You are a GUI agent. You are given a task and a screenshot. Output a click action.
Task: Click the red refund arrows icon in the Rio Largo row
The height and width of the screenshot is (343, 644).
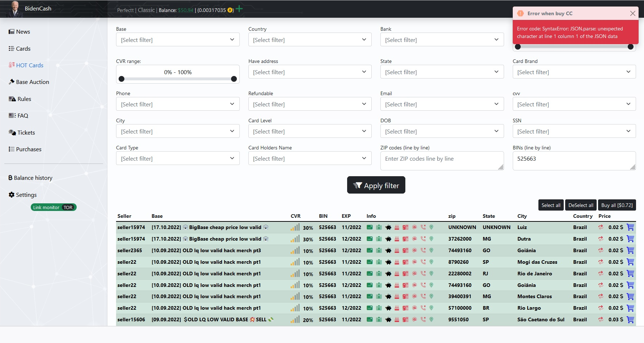[601, 308]
